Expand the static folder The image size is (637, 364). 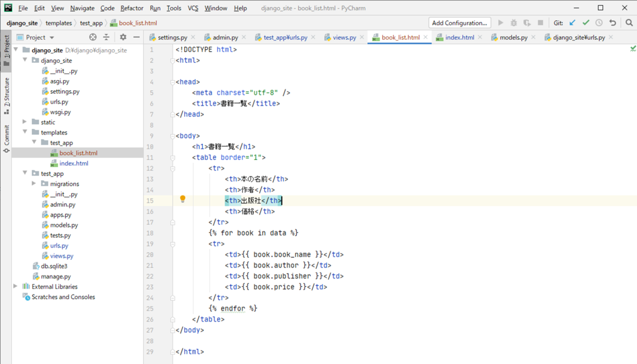[x=25, y=122]
